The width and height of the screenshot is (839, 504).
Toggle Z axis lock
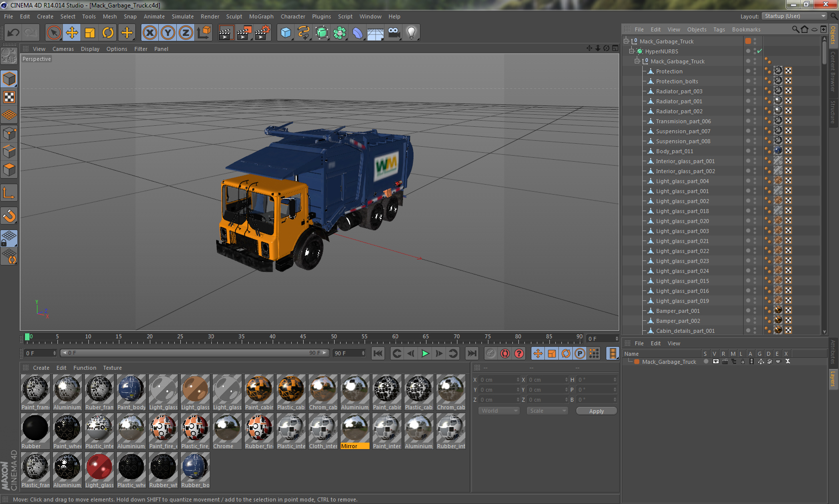click(186, 33)
